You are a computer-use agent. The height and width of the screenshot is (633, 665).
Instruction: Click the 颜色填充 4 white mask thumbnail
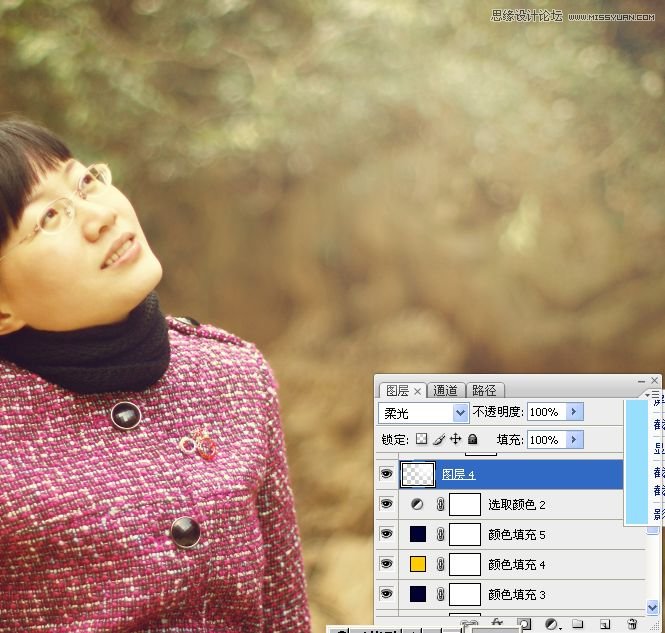[x=465, y=564]
